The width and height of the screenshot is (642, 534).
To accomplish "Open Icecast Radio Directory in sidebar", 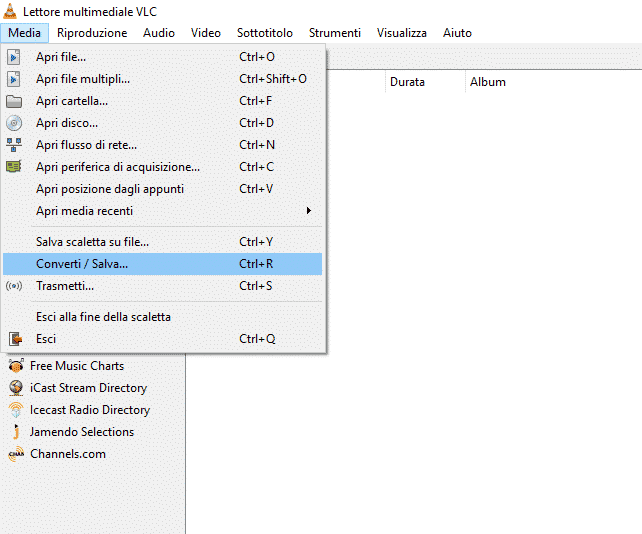I will click(x=90, y=410).
